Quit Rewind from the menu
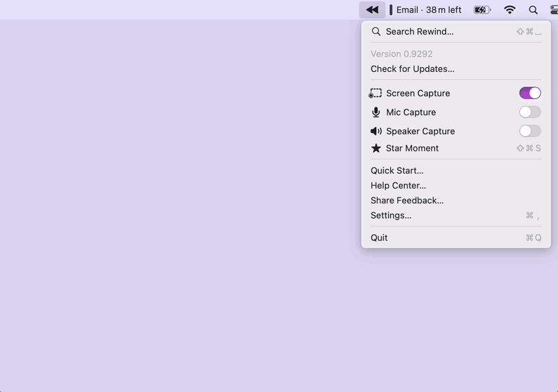The width and height of the screenshot is (558, 392). (x=379, y=238)
